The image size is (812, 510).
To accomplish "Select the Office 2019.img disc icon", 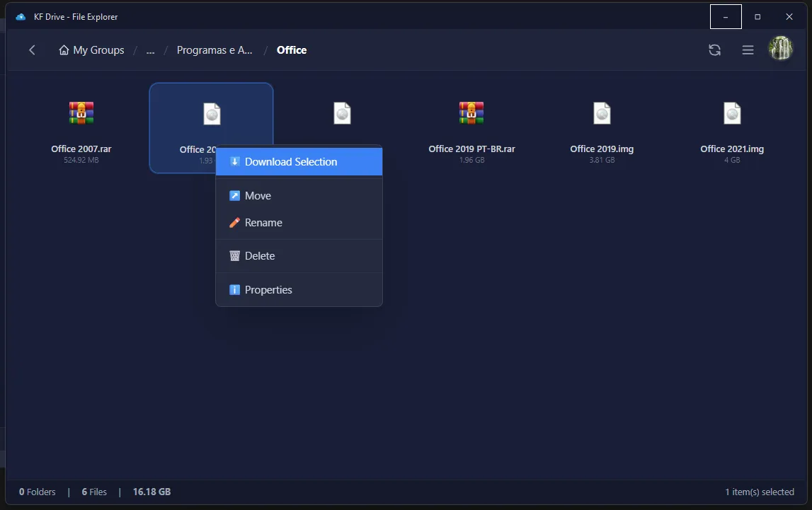I will pos(602,113).
